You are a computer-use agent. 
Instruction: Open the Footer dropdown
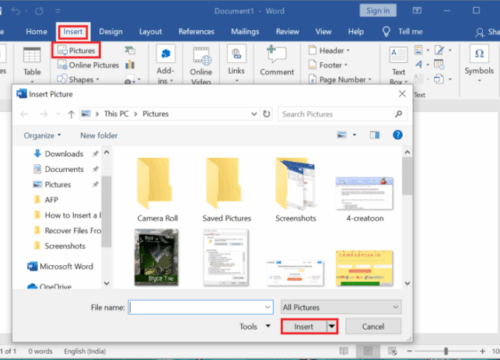click(328, 65)
